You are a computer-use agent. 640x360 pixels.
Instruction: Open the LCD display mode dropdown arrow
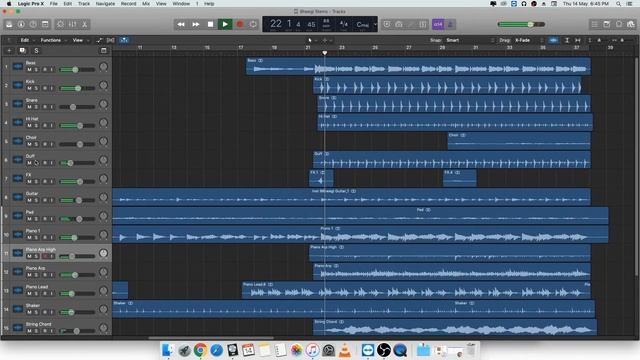tap(375, 24)
